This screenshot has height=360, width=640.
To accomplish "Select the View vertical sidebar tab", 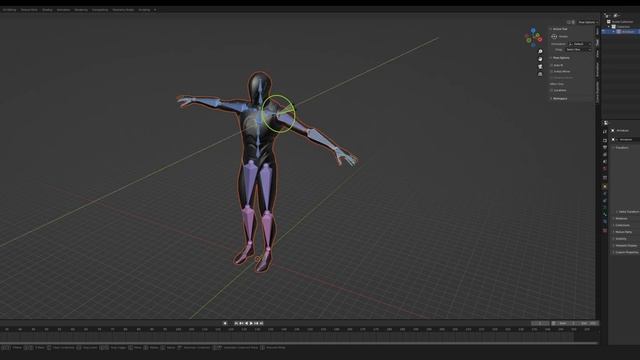I will pyautogui.click(x=597, y=53).
